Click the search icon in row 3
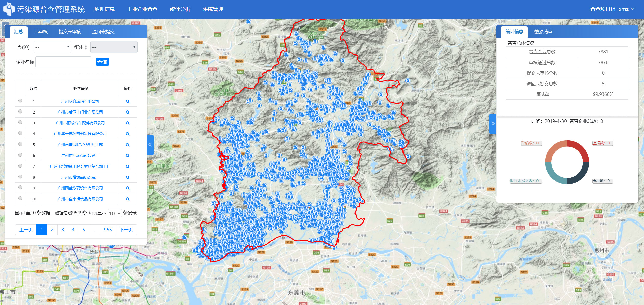The width and height of the screenshot is (644, 305). 128,123
